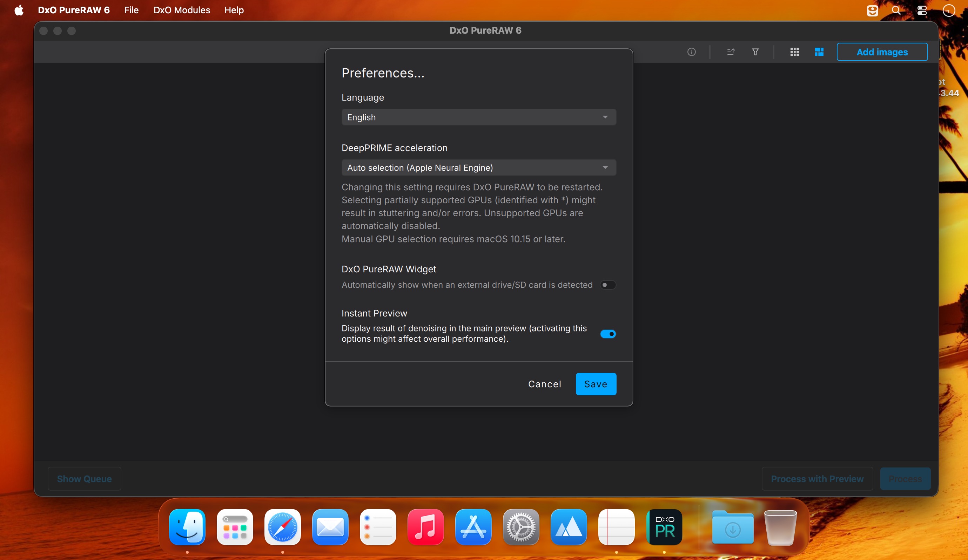Screen dimensions: 968x560
Task: Launch the Music app from the Dock
Action: click(x=426, y=527)
